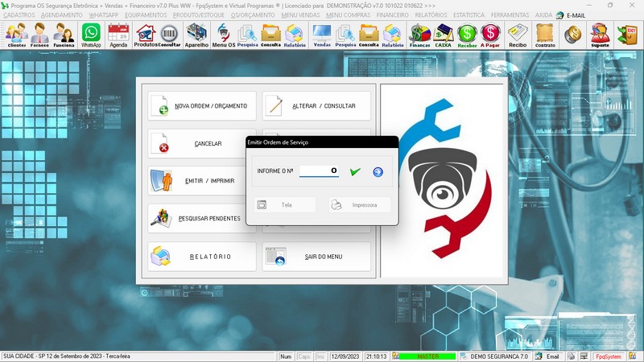Click Pesquisa icon beside Vendas

pyautogui.click(x=345, y=35)
